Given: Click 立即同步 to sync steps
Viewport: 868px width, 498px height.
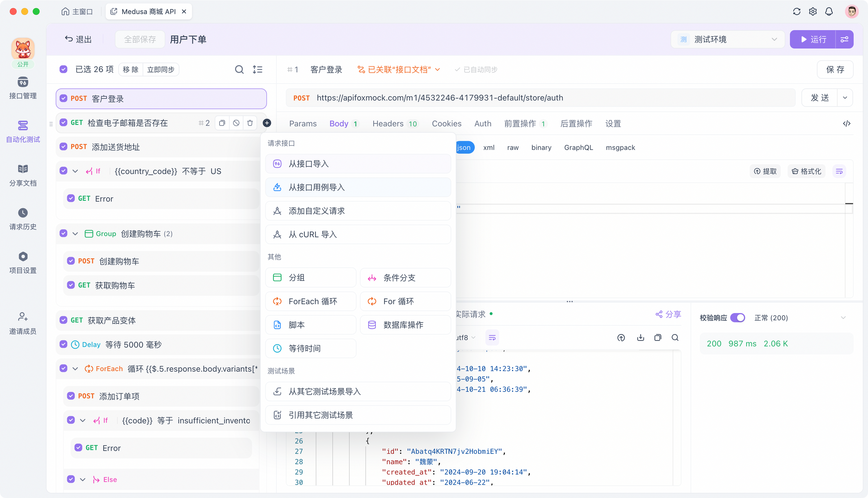Looking at the screenshot, I should point(161,69).
